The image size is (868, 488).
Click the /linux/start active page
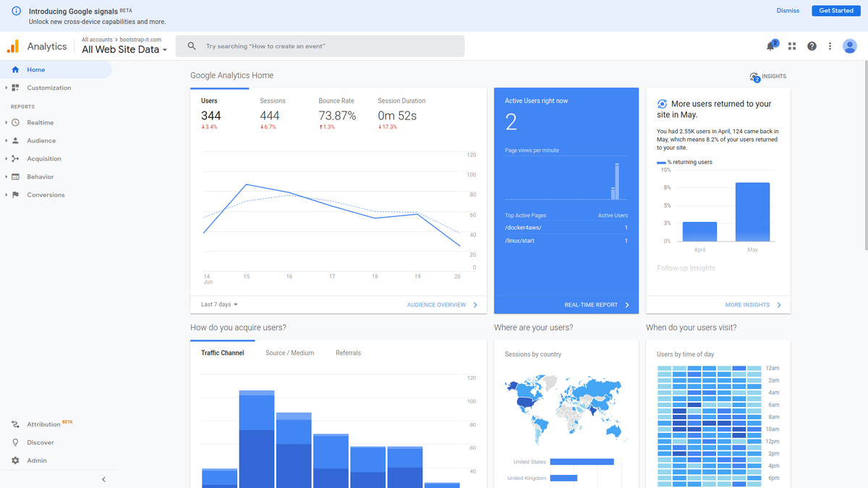(x=519, y=241)
